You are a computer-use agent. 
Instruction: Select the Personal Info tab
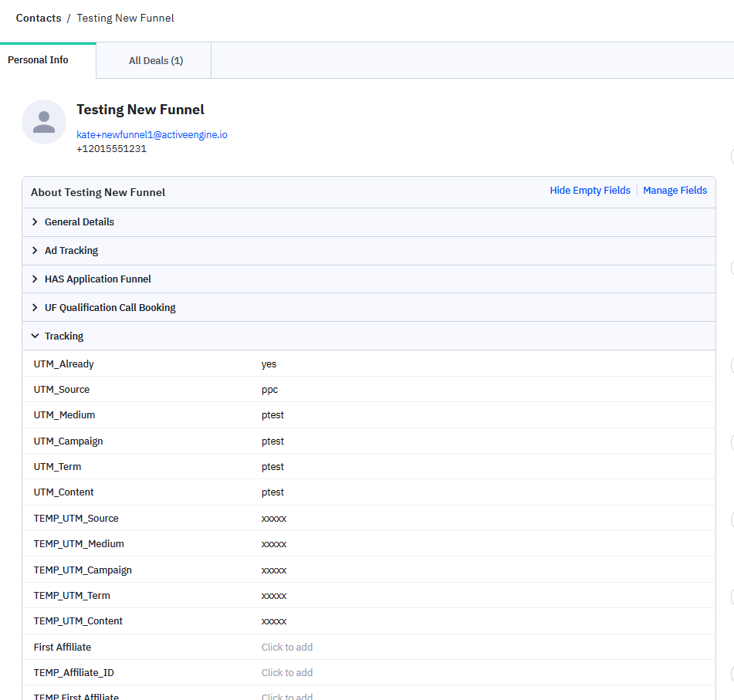(38, 59)
